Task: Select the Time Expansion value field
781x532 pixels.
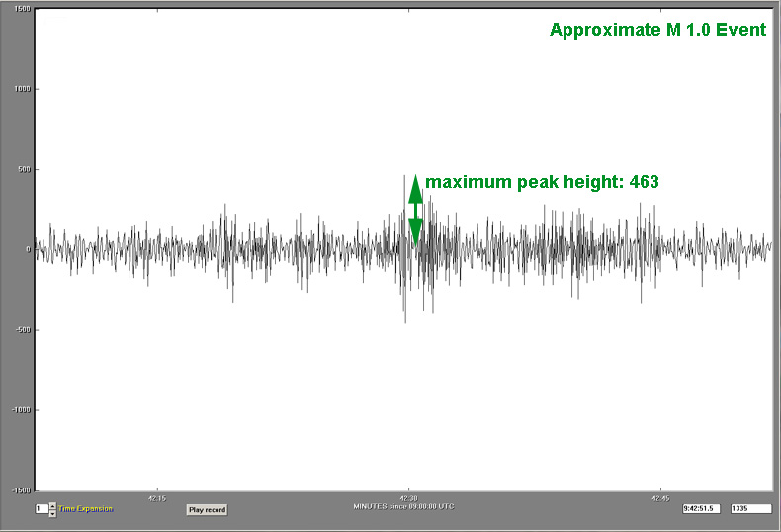Action: (x=42, y=508)
